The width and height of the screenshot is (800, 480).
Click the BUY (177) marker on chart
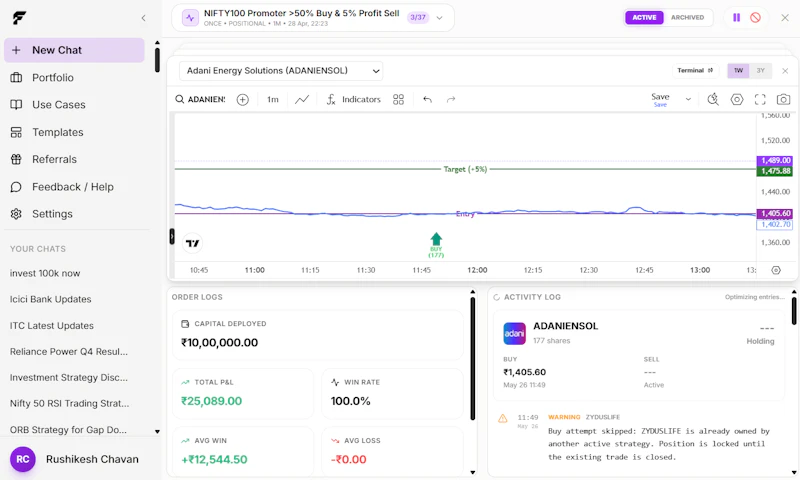436,245
